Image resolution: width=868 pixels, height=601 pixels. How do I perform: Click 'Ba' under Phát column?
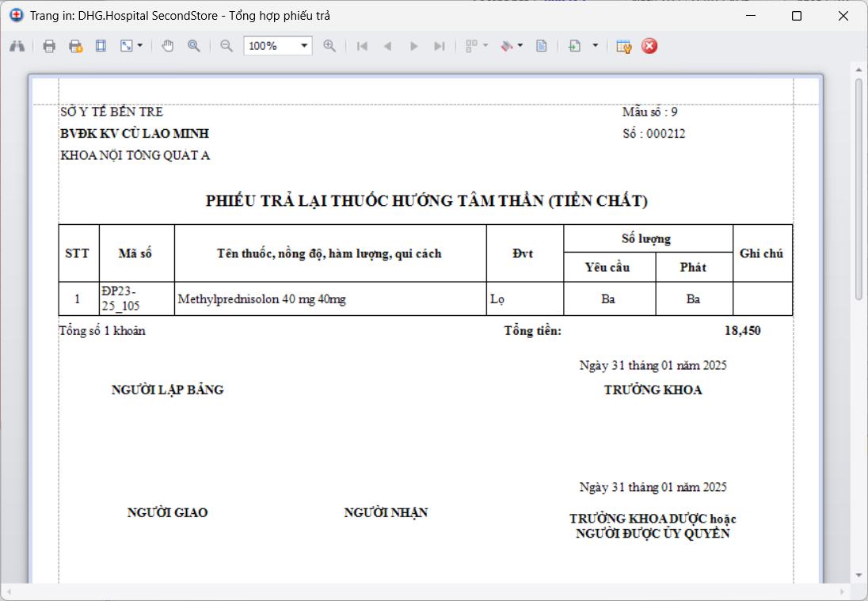click(693, 299)
